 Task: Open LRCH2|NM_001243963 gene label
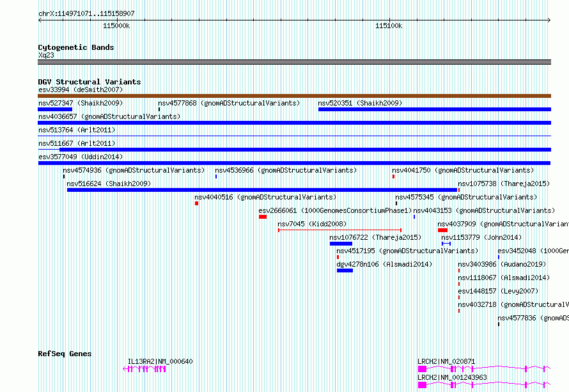tap(452, 377)
